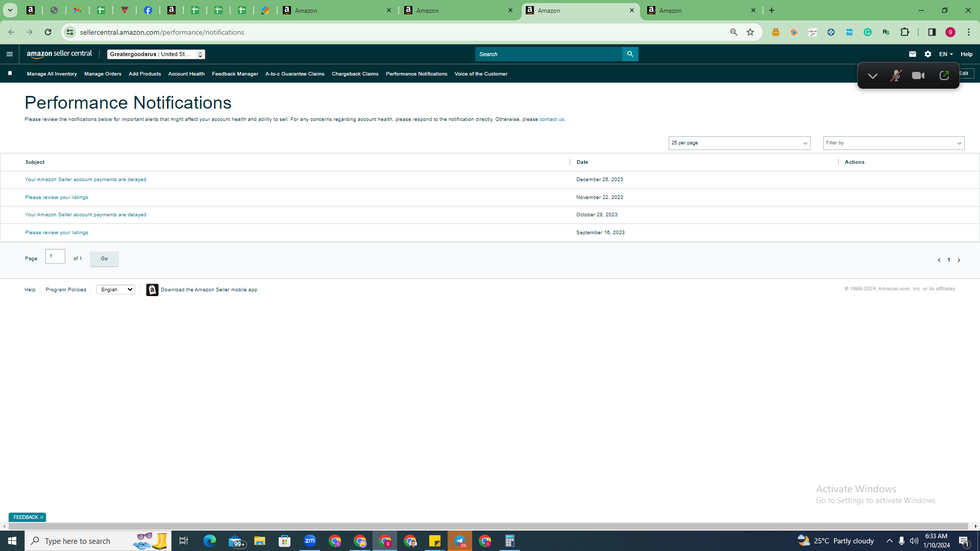Click 'Download the Amazon Seller mobile app' link
980x551 pixels.
point(209,290)
